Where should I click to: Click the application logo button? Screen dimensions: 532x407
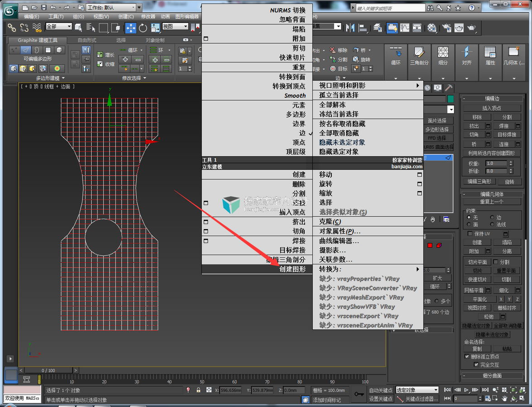(x=10, y=11)
